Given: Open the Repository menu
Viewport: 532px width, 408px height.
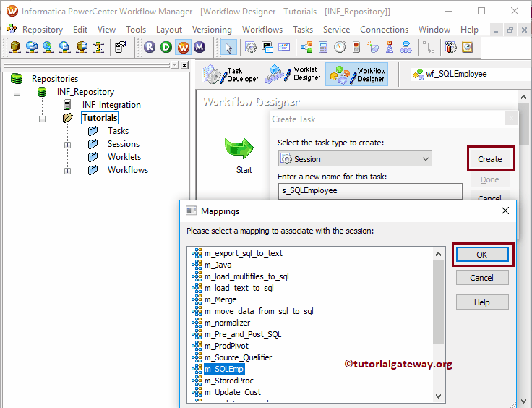Looking at the screenshot, I should click(43, 30).
